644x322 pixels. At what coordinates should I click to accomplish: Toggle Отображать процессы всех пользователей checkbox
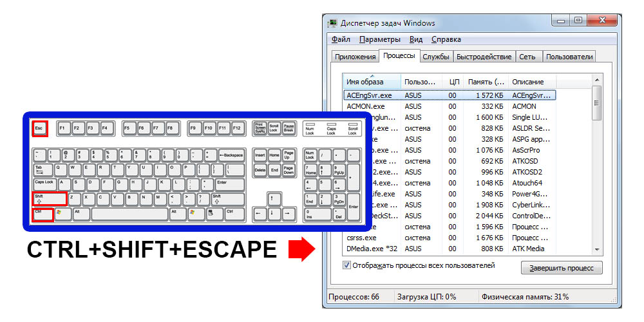pos(347,265)
